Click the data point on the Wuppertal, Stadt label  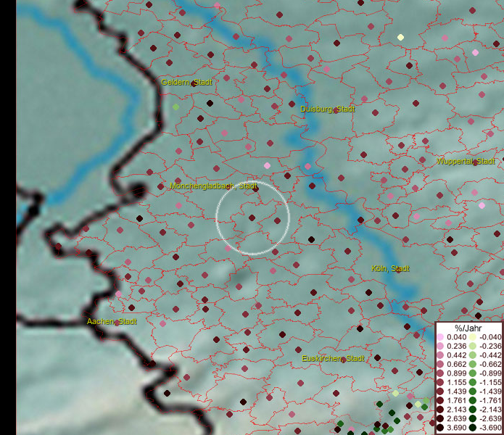point(475,162)
